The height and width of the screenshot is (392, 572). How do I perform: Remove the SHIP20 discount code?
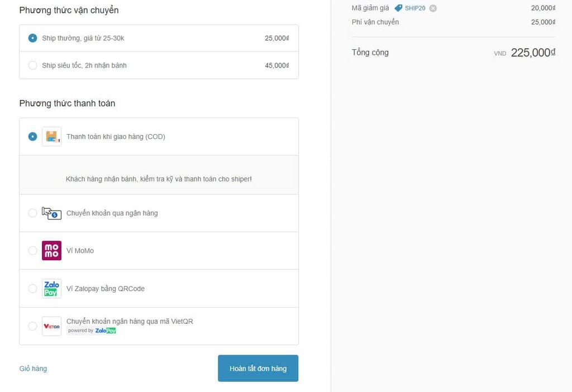coord(433,8)
